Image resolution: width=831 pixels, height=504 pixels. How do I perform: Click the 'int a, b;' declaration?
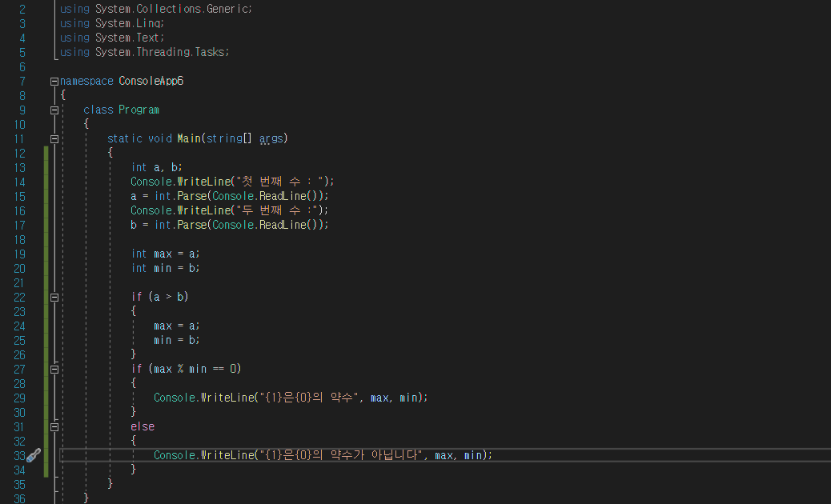coord(156,167)
